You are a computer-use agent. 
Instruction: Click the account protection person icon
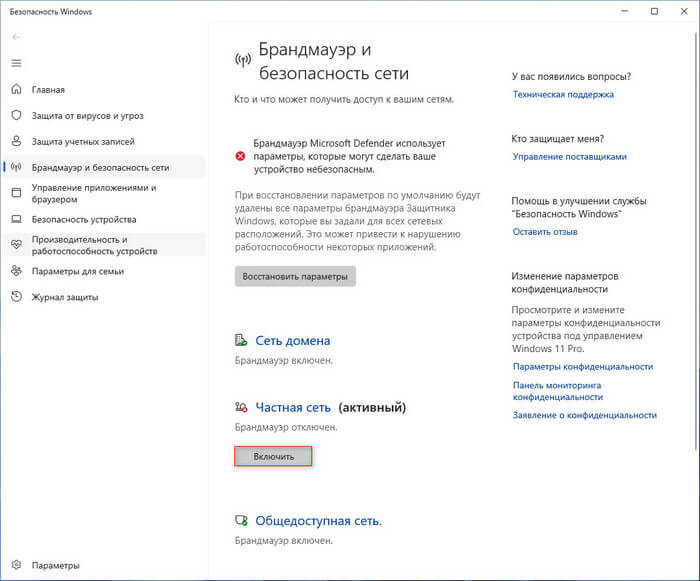point(16,141)
